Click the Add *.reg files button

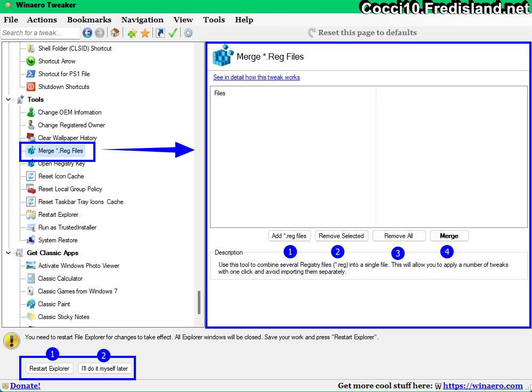[x=289, y=235]
